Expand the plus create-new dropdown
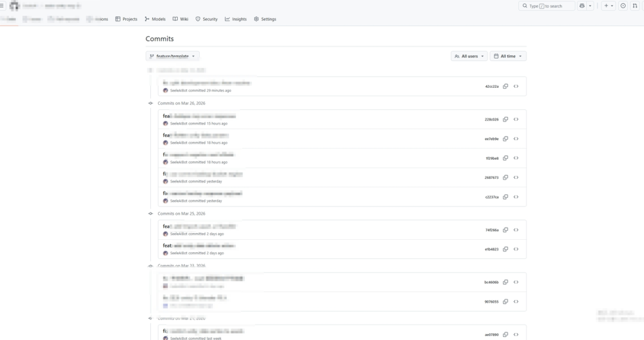The height and width of the screenshot is (340, 644). pyautogui.click(x=608, y=6)
